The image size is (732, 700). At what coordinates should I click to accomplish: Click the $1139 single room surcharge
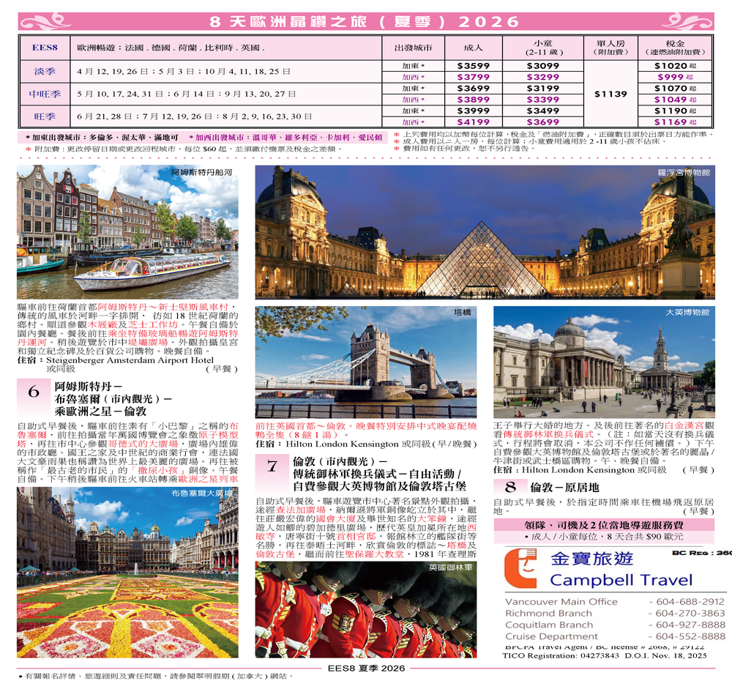coord(610,94)
